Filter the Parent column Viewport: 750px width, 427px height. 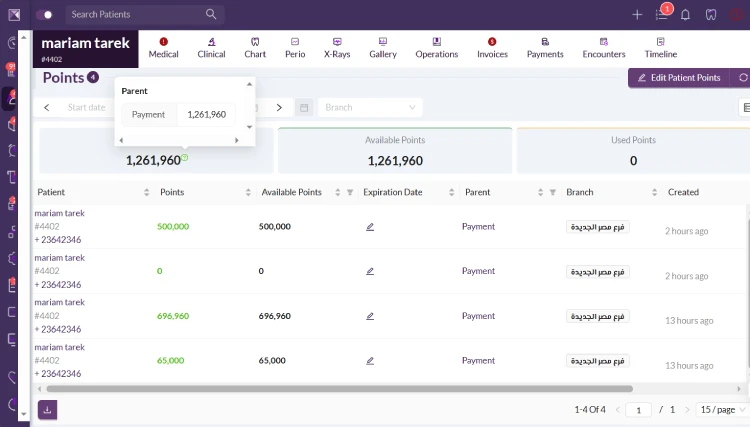point(552,192)
